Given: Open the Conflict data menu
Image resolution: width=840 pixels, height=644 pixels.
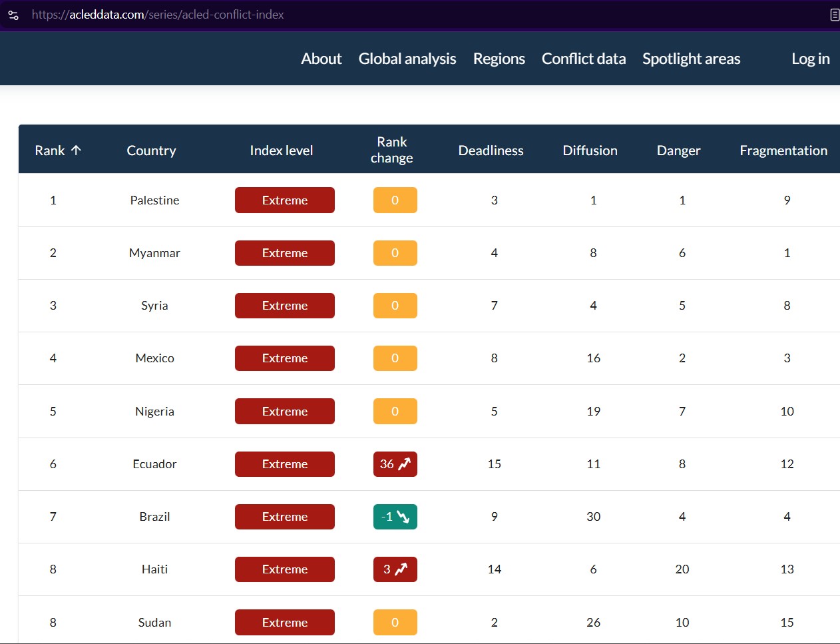Looking at the screenshot, I should coord(584,59).
